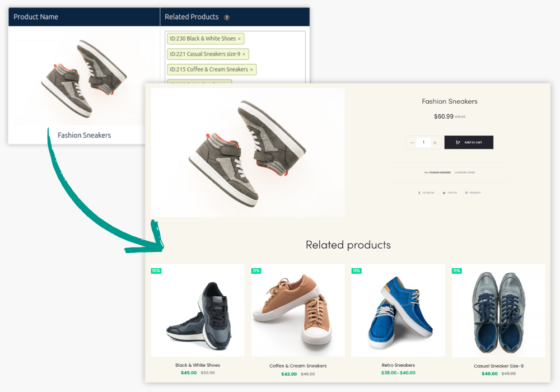Click the Related Products column header
The height and width of the screenshot is (392, 560).
pyautogui.click(x=192, y=17)
